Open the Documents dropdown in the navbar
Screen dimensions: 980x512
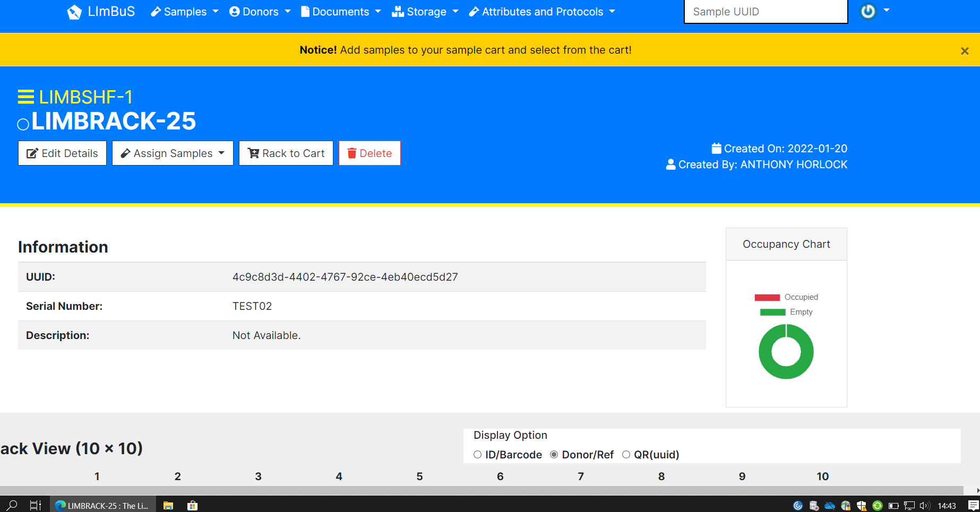(340, 11)
